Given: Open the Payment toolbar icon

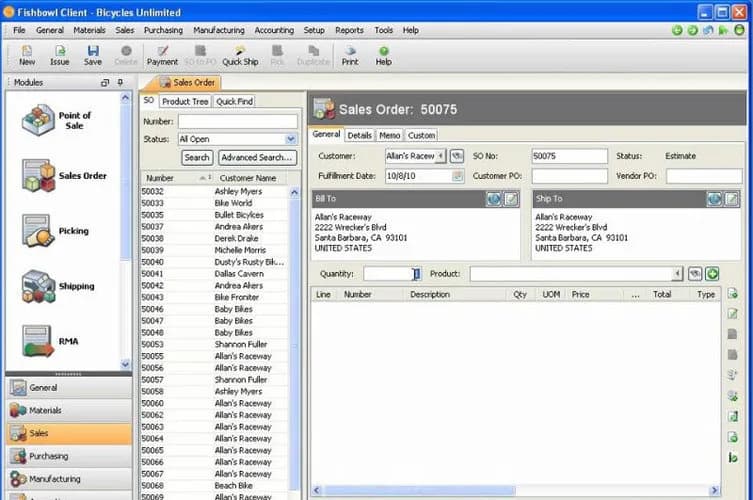Looking at the screenshot, I should point(162,55).
